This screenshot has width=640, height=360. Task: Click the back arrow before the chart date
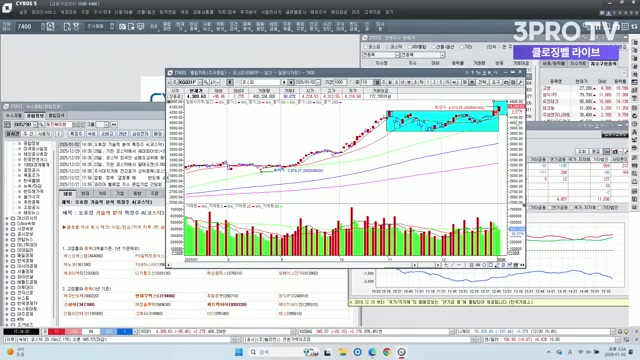pyautogui.click(x=291, y=82)
